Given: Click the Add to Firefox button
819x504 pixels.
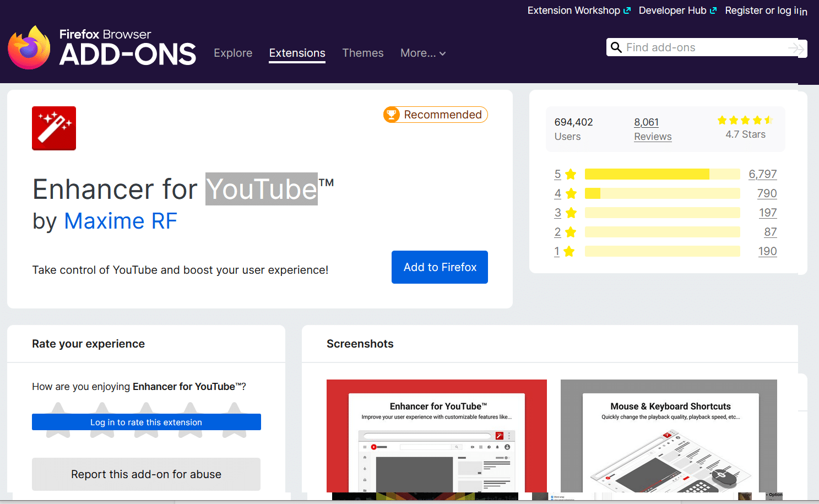Looking at the screenshot, I should point(439,267).
